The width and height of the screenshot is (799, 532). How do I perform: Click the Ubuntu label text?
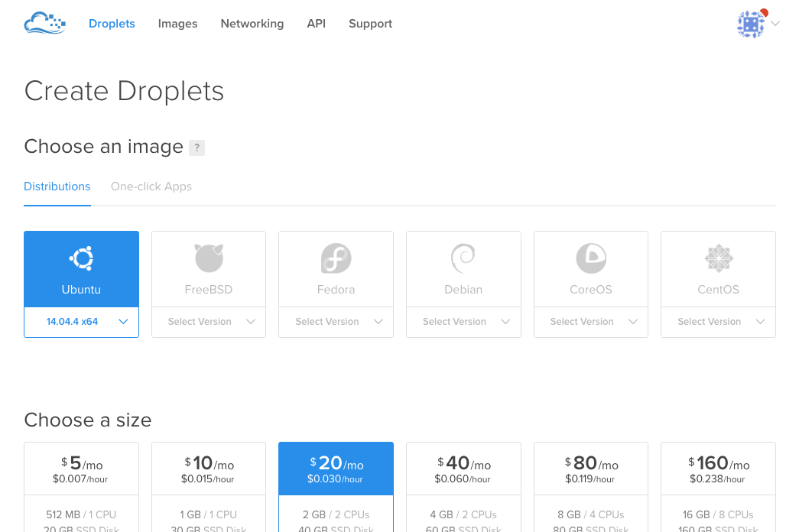(x=82, y=290)
